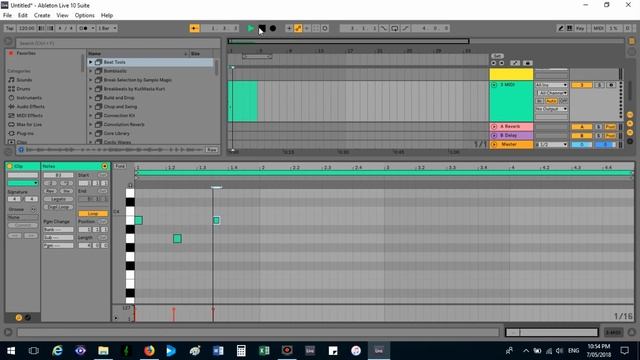Select the lowest MIDI note in piano roll

point(177,239)
